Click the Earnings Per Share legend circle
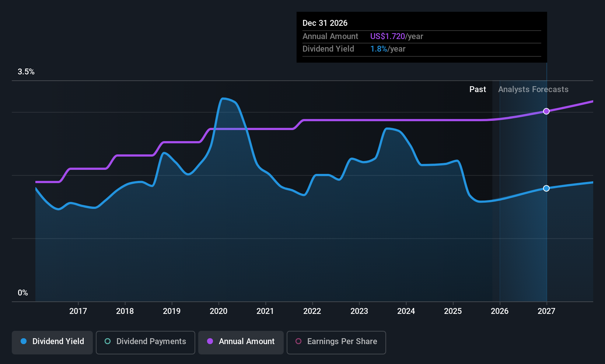The width and height of the screenshot is (605, 364). (298, 342)
